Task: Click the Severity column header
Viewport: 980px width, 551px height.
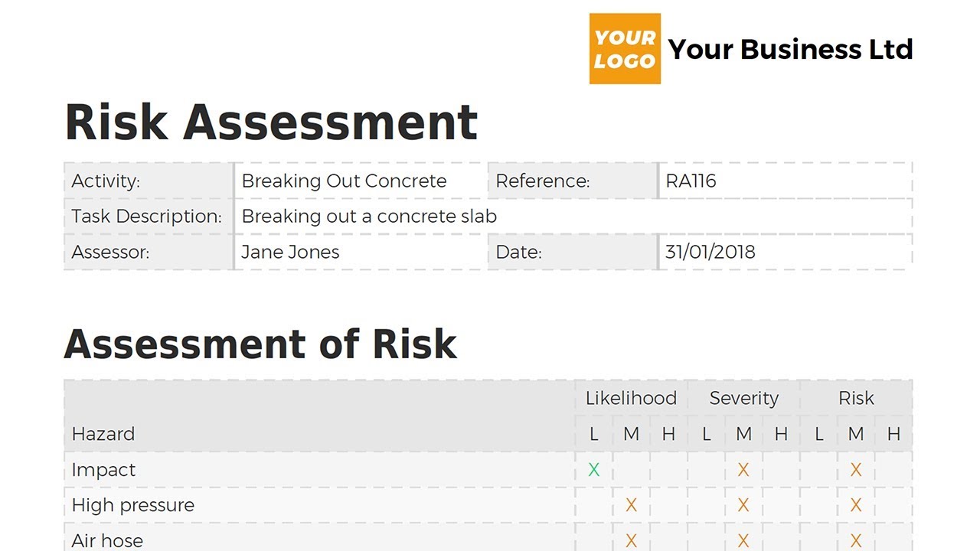Action: pyautogui.click(x=743, y=398)
